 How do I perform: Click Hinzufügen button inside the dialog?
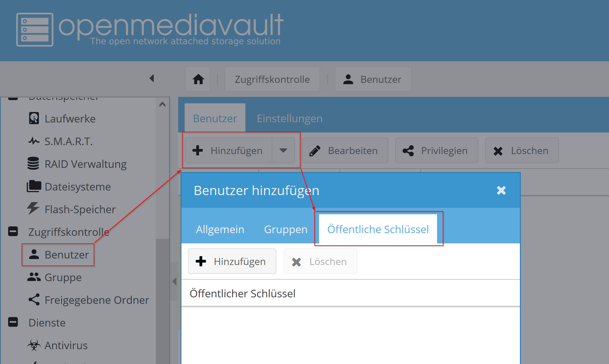pyautogui.click(x=232, y=261)
